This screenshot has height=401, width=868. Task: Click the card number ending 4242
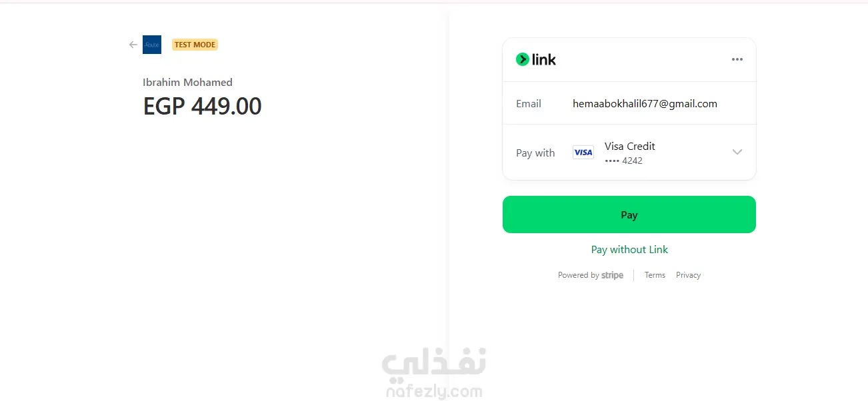624,161
